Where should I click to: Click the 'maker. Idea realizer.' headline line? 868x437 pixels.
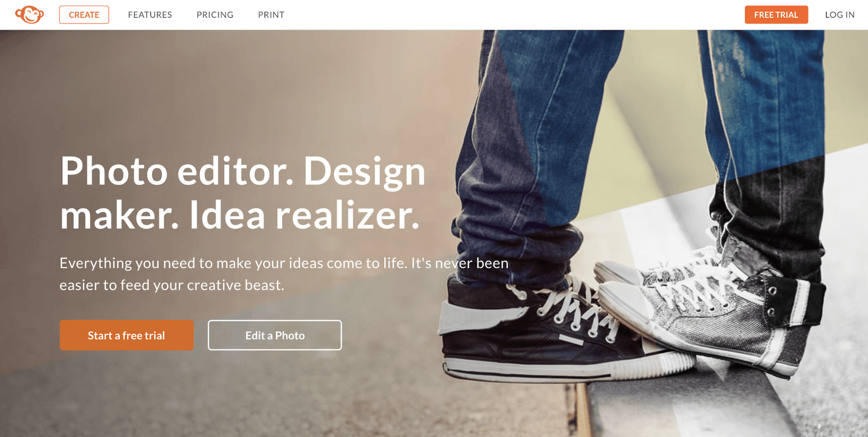[x=240, y=215]
